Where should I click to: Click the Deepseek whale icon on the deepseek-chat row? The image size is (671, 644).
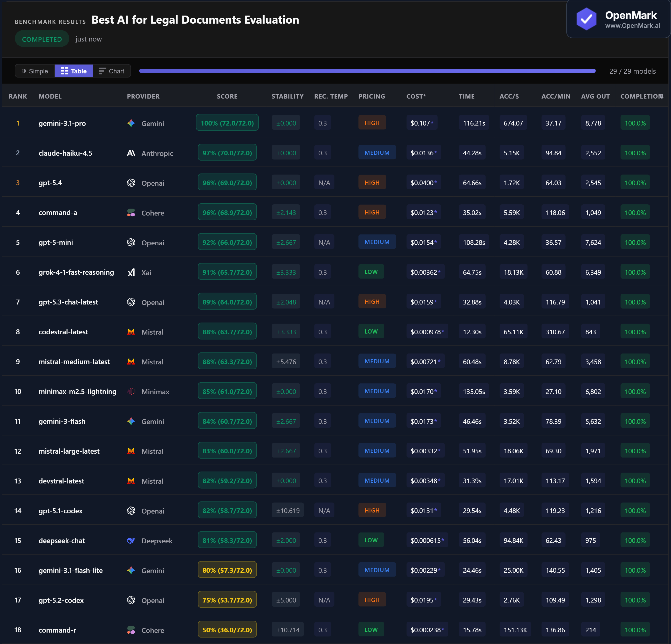(x=131, y=541)
